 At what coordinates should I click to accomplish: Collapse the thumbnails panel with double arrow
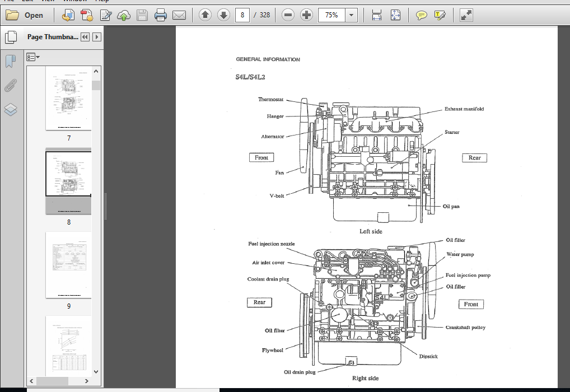[85, 37]
